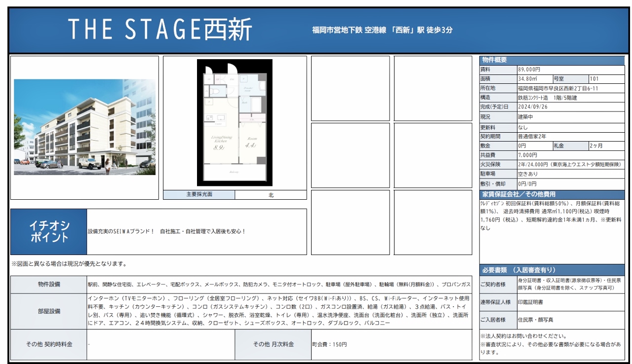Select the address 福岡県福岡市早良区西新2丁目6-11
Viewport: 632px width, 364px height.
point(558,88)
